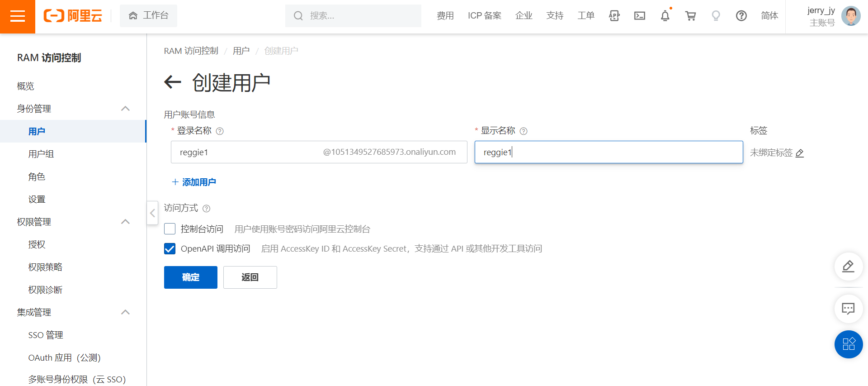
Task: Click the header search box
Action: coord(353,16)
